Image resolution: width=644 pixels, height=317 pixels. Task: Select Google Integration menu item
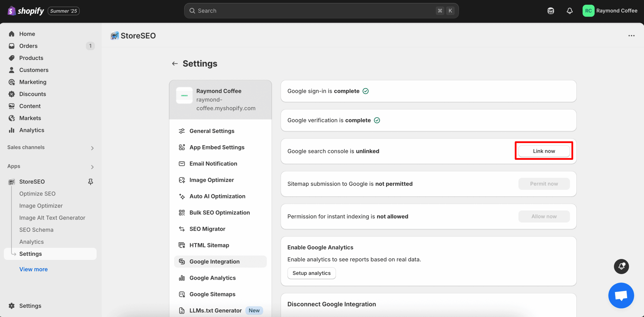[220, 262]
